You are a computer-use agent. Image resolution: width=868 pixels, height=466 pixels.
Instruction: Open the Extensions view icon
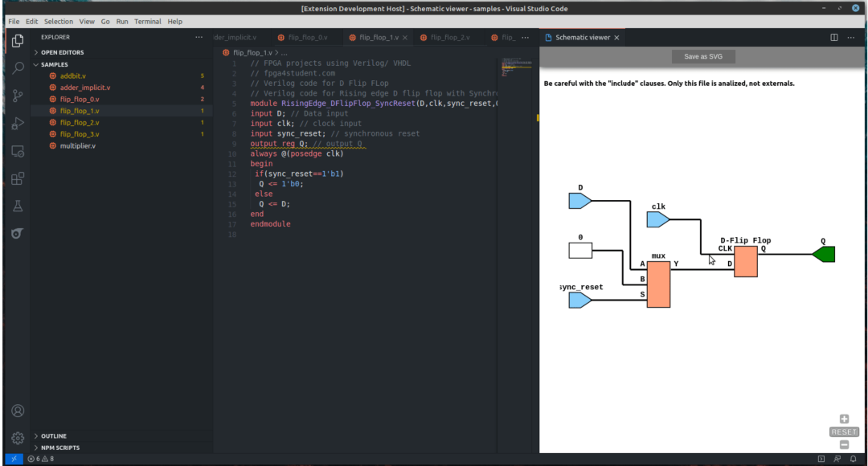click(x=18, y=178)
